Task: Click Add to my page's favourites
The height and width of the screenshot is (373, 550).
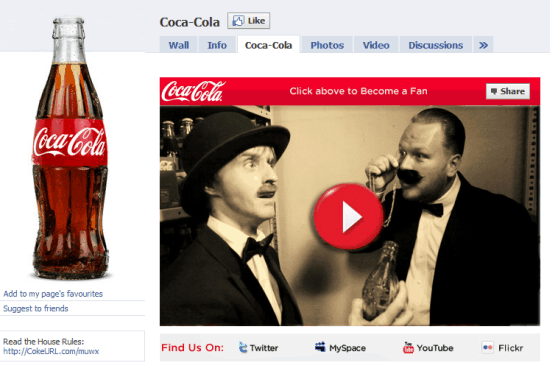Action: pos(53,294)
